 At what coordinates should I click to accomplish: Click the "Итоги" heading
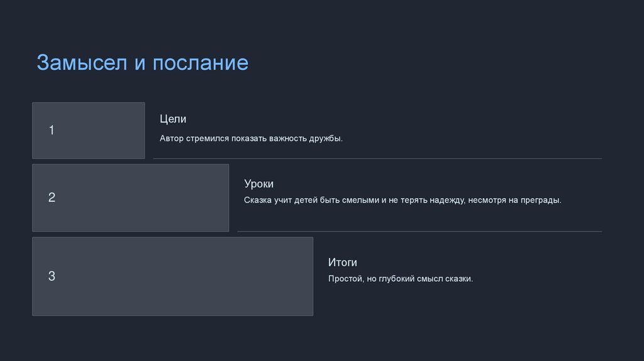[x=342, y=262]
